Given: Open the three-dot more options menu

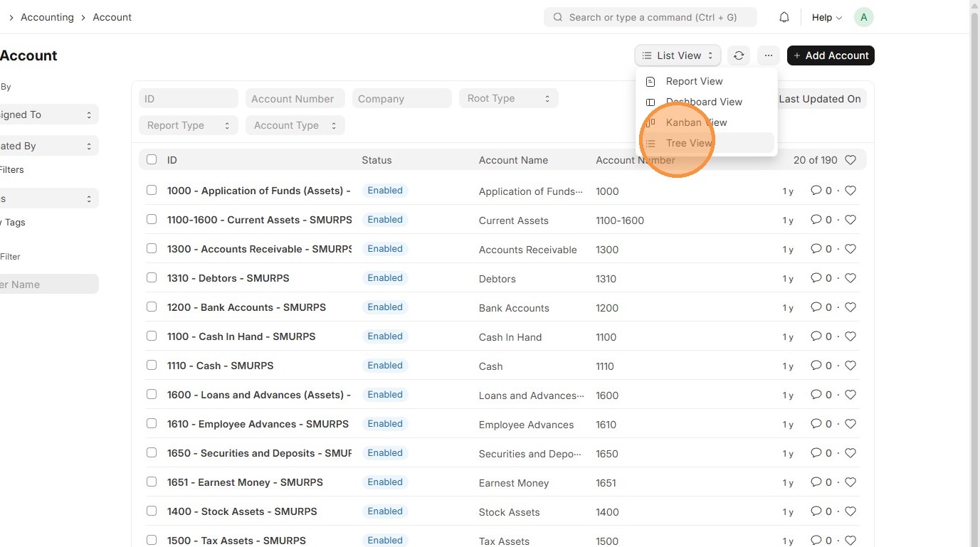Looking at the screenshot, I should [769, 55].
